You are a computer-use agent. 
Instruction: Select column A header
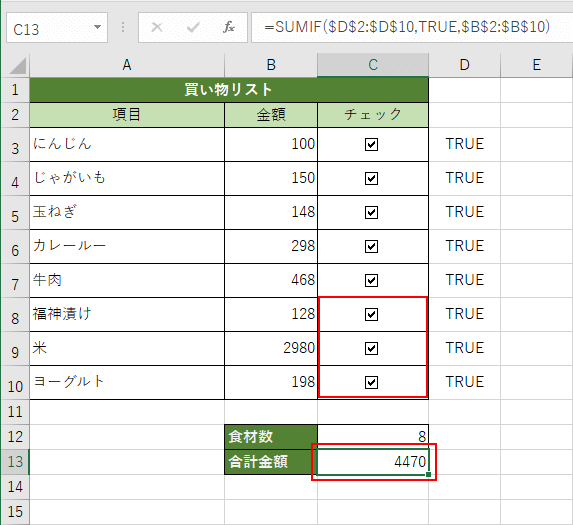click(127, 65)
